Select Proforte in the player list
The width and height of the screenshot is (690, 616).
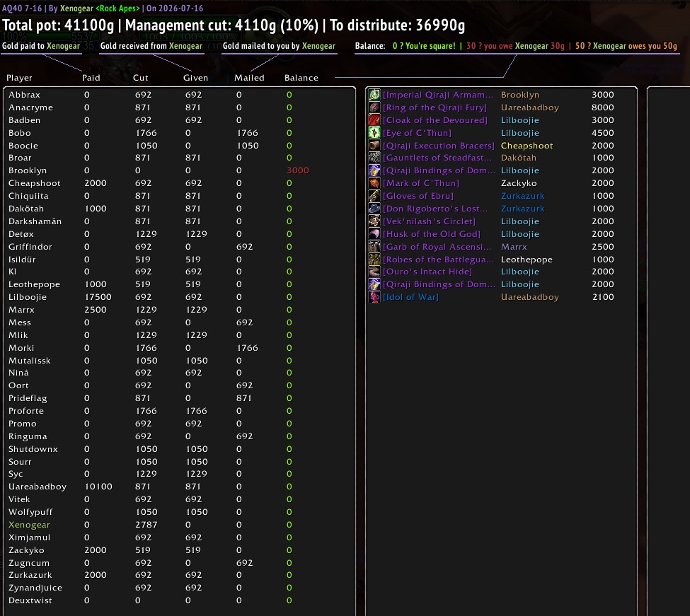coord(26,411)
